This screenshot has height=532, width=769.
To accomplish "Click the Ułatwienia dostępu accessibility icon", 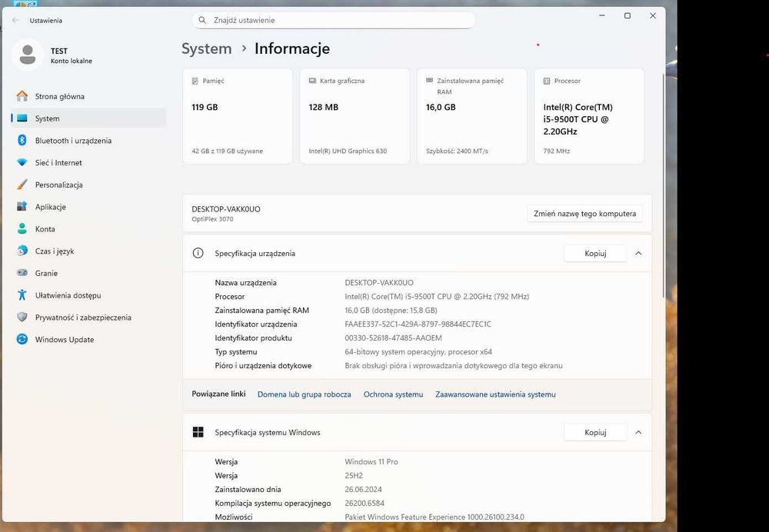I will point(22,294).
